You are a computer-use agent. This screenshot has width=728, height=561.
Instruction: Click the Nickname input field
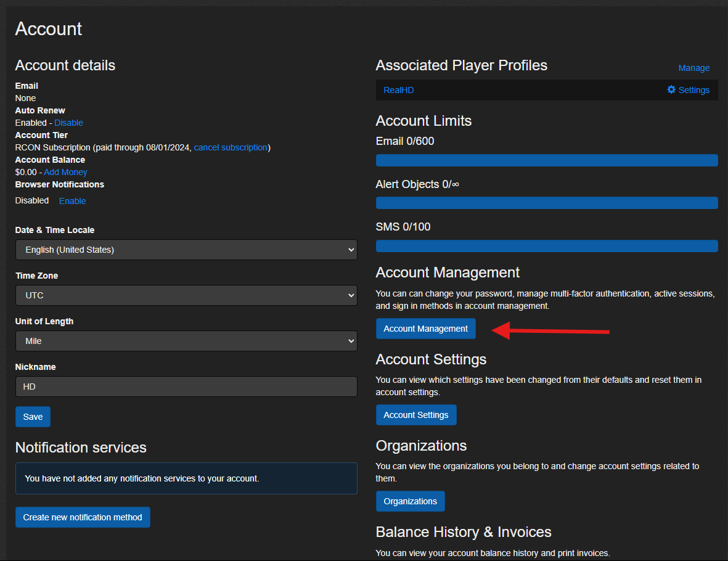point(186,387)
